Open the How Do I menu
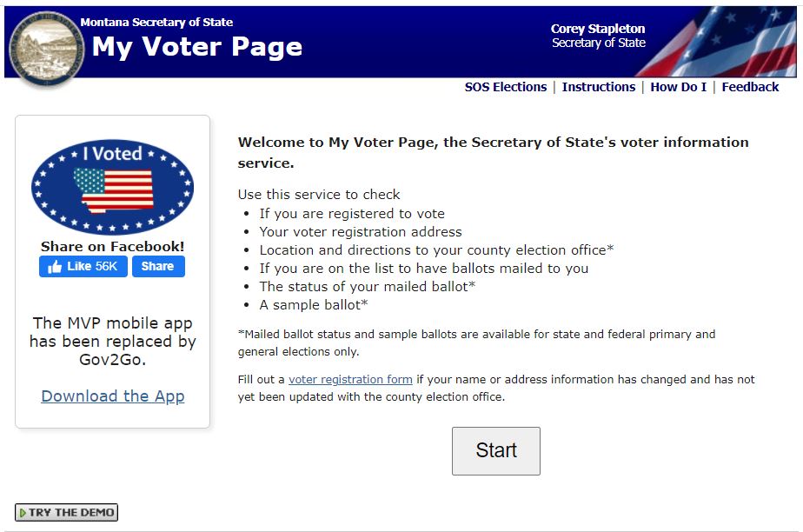The height and width of the screenshot is (532, 803). pyautogui.click(x=678, y=87)
